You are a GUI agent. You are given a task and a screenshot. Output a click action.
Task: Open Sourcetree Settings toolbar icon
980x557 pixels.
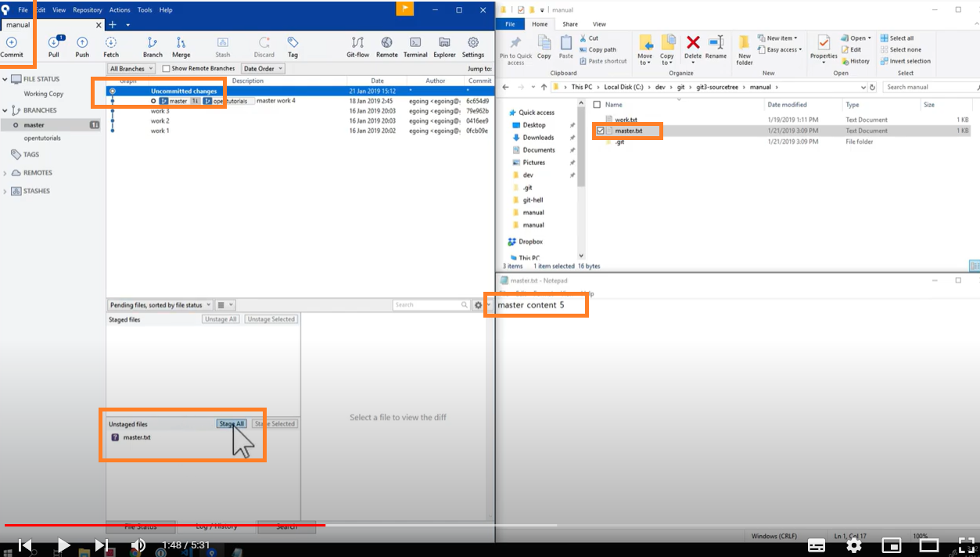click(x=473, y=42)
